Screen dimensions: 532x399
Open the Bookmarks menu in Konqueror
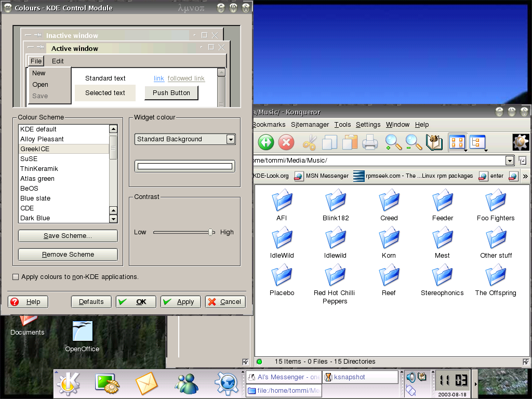pyautogui.click(x=269, y=125)
